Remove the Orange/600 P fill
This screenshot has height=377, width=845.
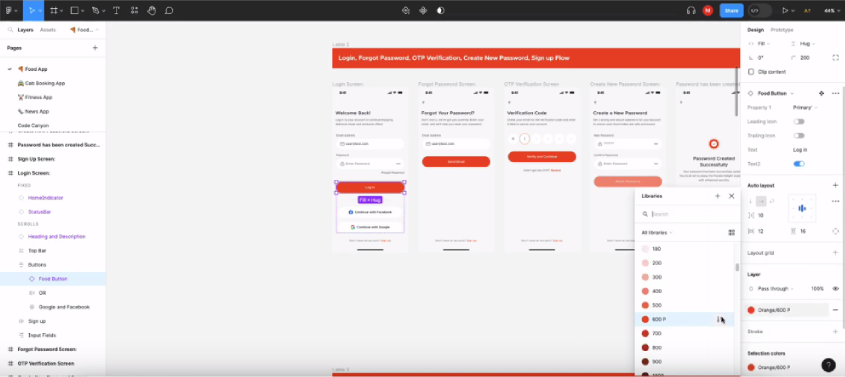[x=835, y=310]
